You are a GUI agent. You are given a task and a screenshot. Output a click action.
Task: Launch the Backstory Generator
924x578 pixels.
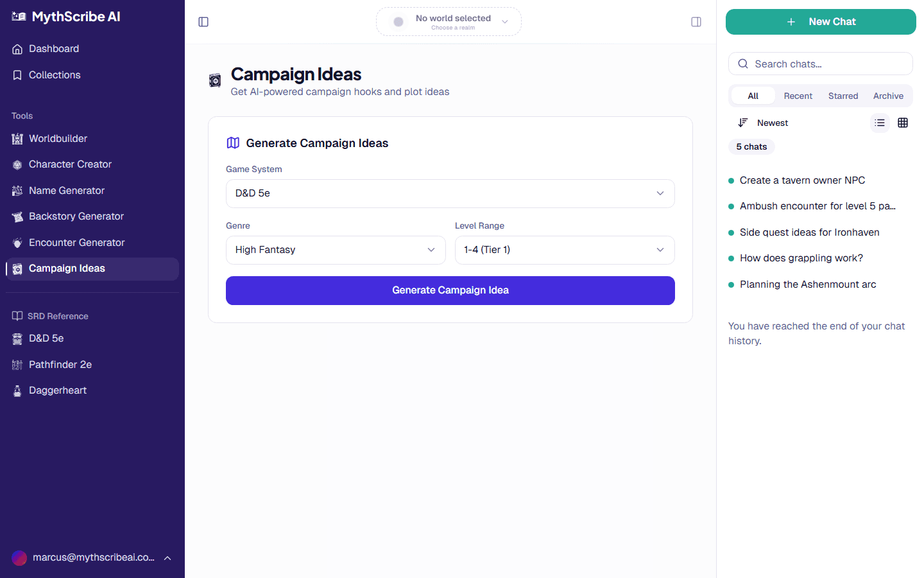tap(76, 216)
